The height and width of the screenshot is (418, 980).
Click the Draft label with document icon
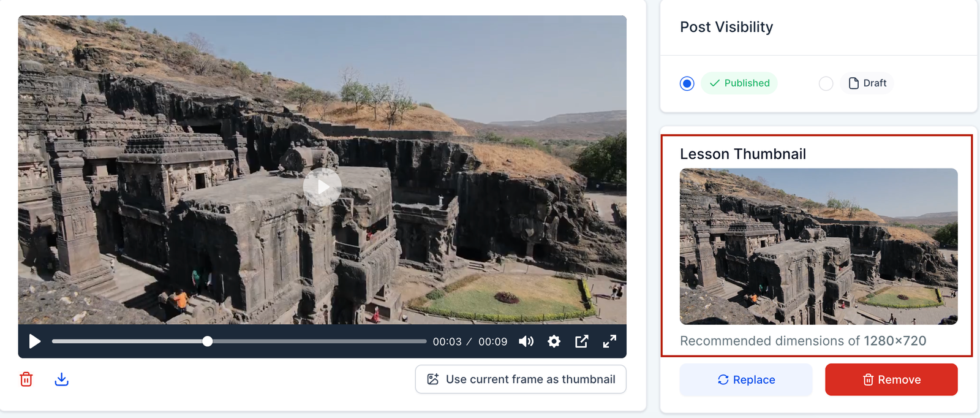click(867, 83)
